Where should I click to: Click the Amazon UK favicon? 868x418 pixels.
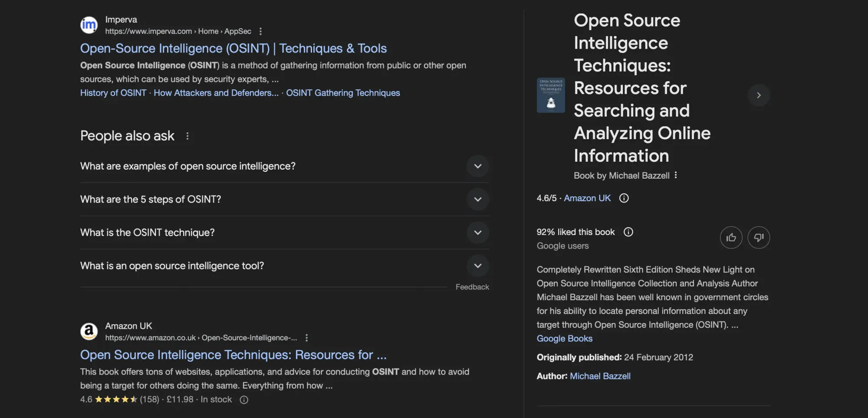pos(89,332)
